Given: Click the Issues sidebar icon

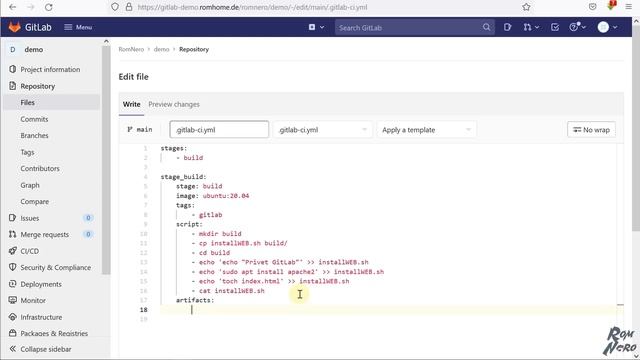Looking at the screenshot, I should tap(13, 218).
